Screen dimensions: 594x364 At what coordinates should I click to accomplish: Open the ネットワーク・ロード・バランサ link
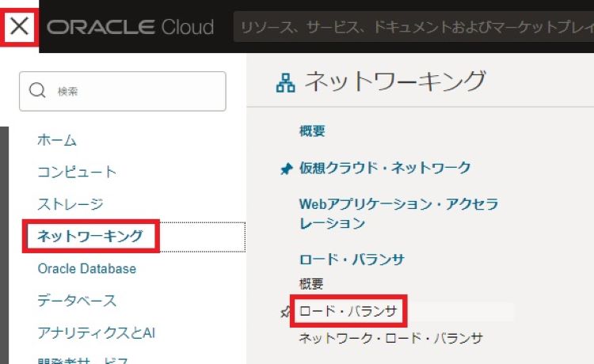point(390,338)
